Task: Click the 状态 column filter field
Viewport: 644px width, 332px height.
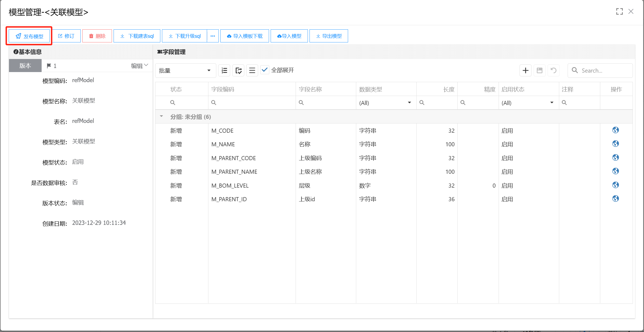Action: coord(182,103)
